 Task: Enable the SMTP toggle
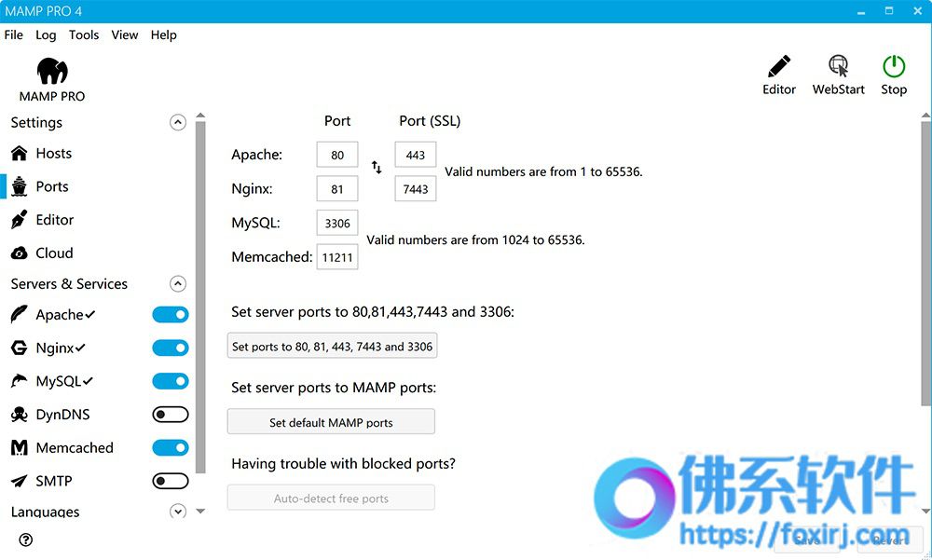pos(171,481)
